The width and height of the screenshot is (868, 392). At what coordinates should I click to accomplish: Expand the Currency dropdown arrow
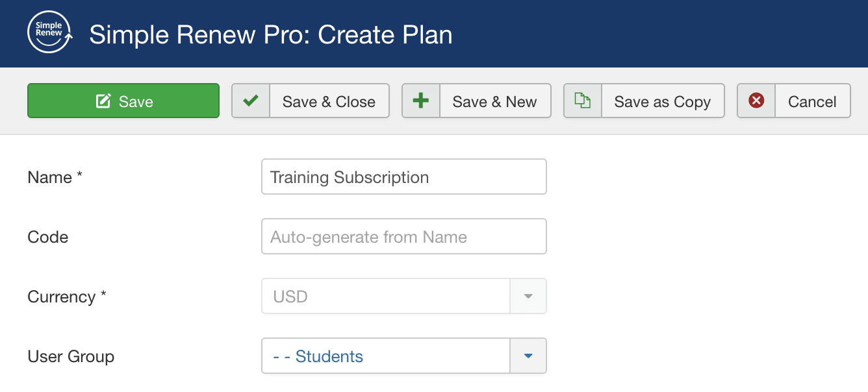tap(528, 297)
